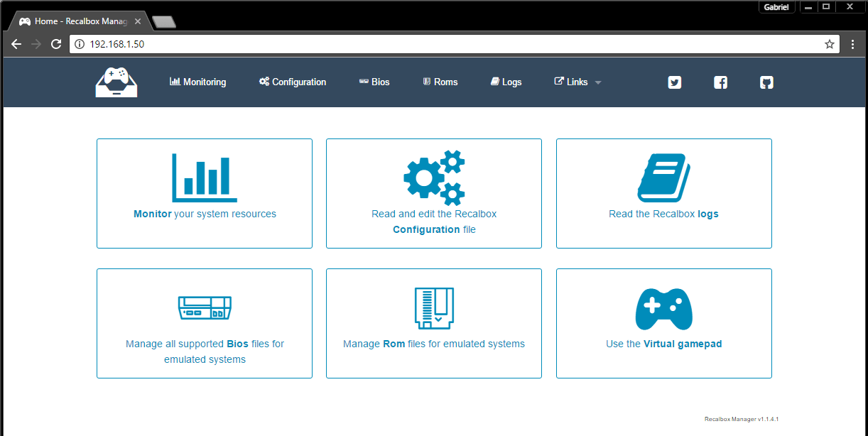Go back with browser back arrow

(16, 44)
